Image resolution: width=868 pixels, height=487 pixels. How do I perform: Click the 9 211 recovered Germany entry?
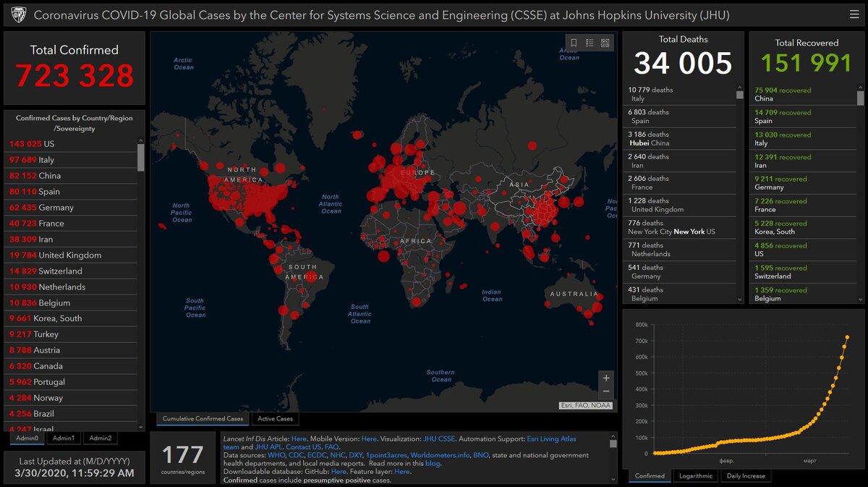coord(803,183)
